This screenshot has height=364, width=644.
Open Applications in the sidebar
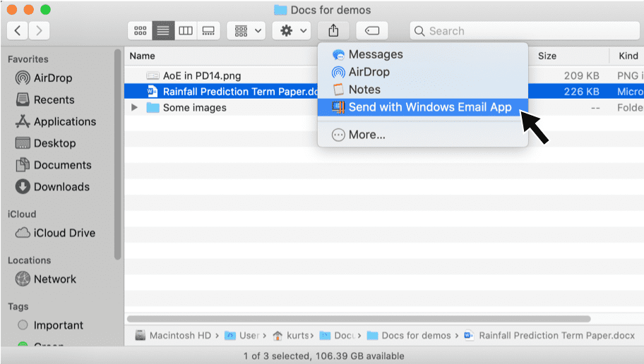coord(56,121)
